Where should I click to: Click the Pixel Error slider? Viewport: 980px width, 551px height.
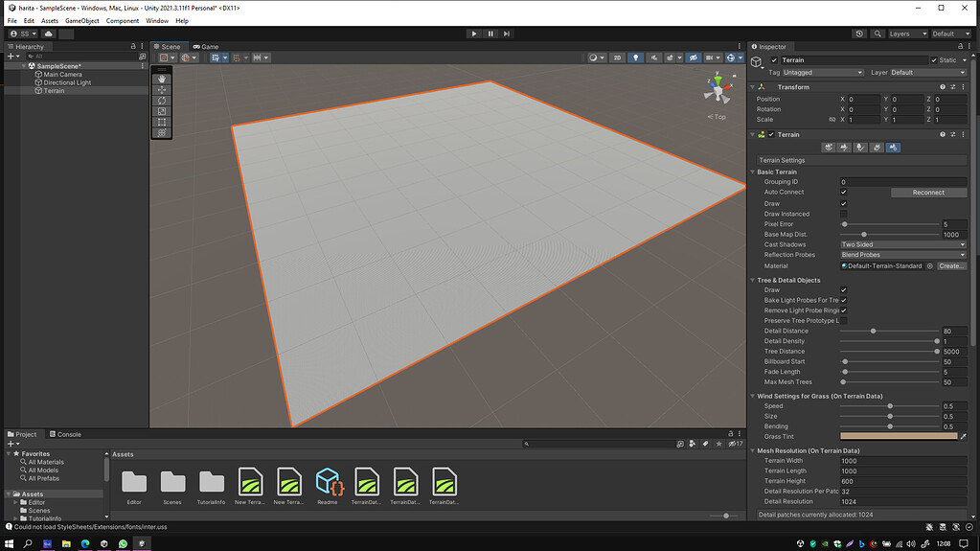pos(890,224)
